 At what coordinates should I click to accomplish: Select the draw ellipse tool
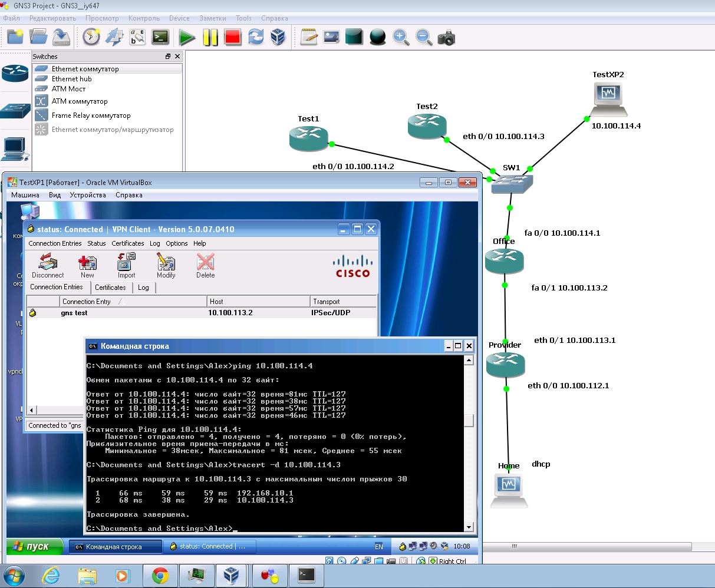pyautogui.click(x=377, y=38)
